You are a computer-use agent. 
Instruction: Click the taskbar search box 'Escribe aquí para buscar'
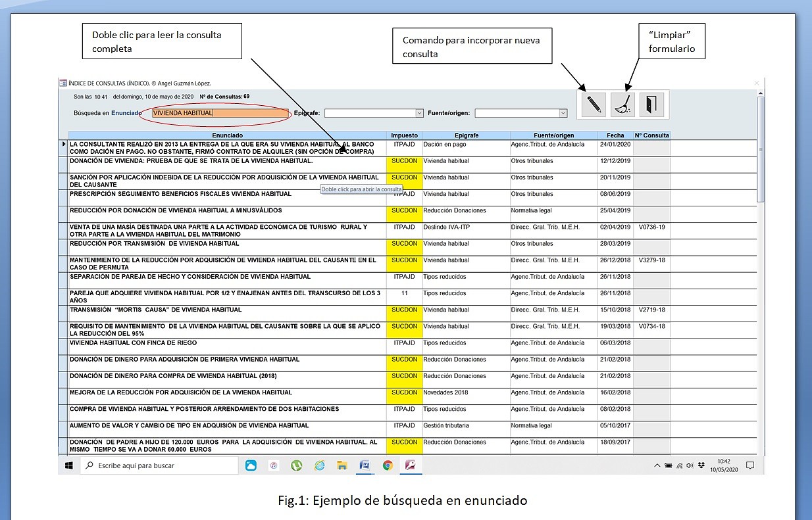tap(159, 465)
